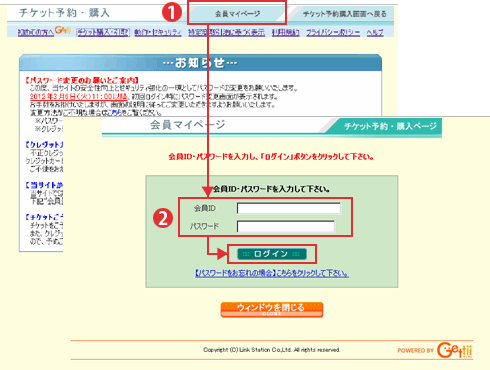Open the 動作・セキュリティ link
This screenshot has height=370, width=490.
pyautogui.click(x=158, y=32)
